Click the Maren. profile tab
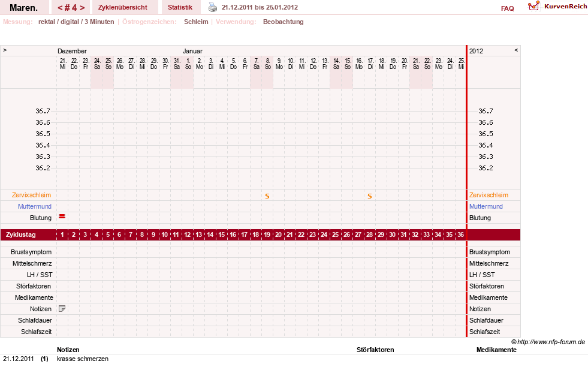This screenshot has height=373, width=588. pyautogui.click(x=23, y=8)
